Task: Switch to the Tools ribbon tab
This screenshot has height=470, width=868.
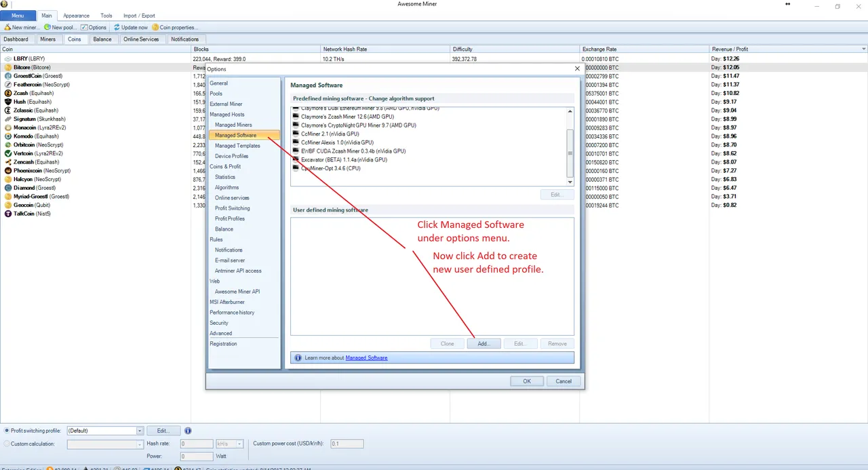Action: point(106,16)
